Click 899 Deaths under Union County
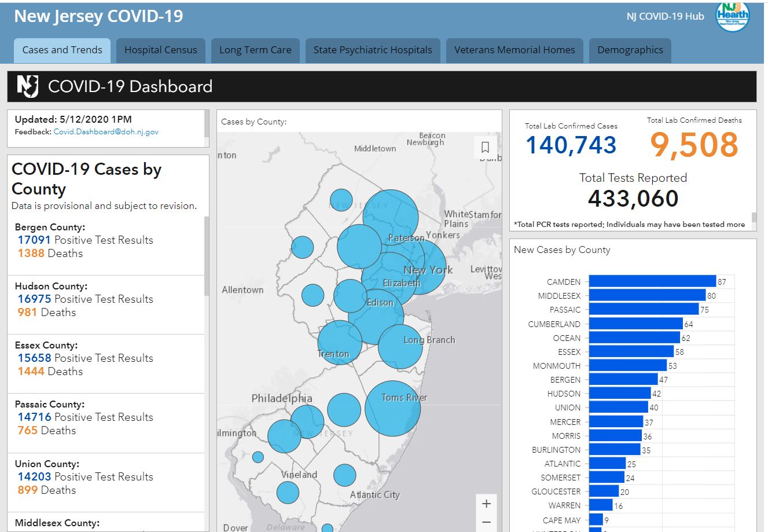Image resolution: width=768 pixels, height=532 pixels. coord(47,490)
